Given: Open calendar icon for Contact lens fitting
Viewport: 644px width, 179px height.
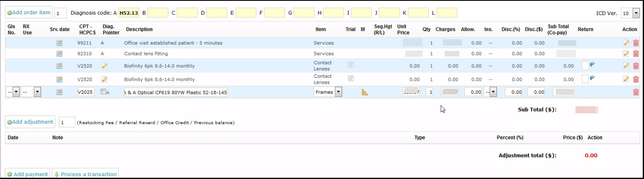Looking at the screenshot, I should pyautogui.click(x=59, y=54).
